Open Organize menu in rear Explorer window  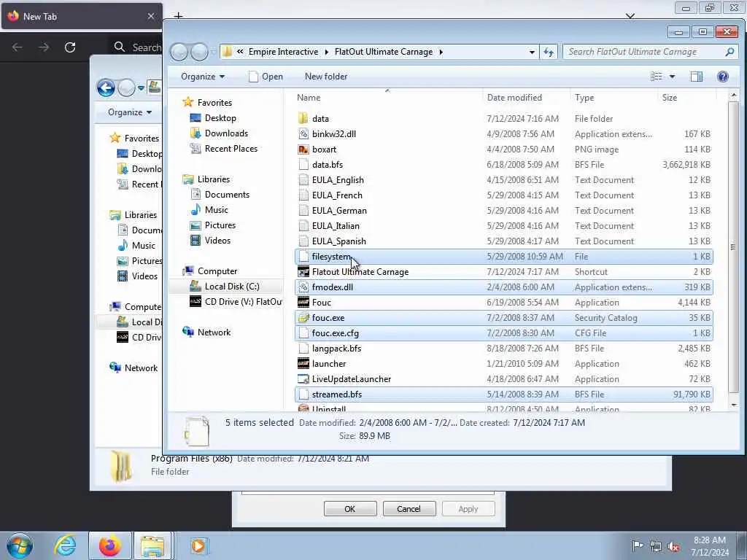point(130,112)
